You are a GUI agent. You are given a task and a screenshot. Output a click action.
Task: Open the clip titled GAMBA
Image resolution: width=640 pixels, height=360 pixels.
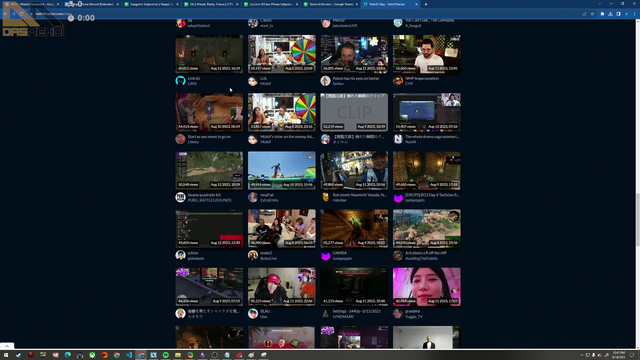point(340,253)
